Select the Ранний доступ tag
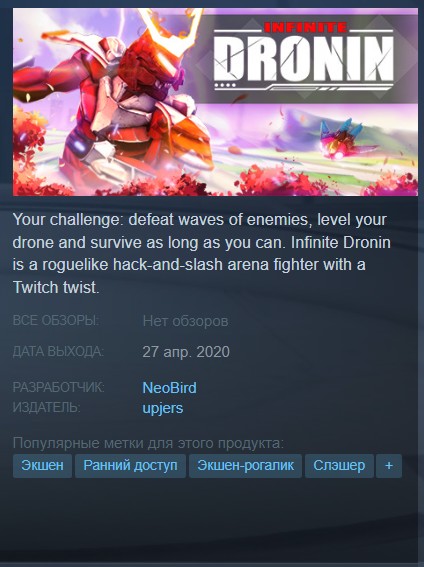The width and height of the screenshot is (424, 567). tap(130, 465)
